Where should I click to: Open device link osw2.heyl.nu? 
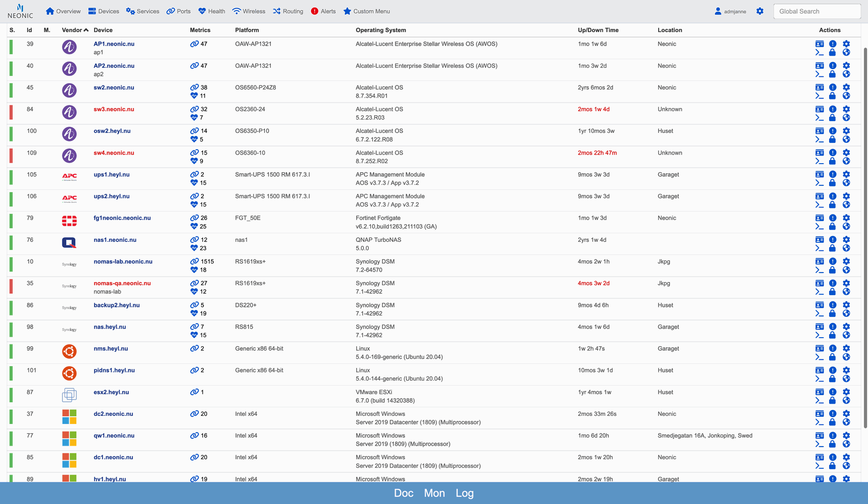pos(112,131)
